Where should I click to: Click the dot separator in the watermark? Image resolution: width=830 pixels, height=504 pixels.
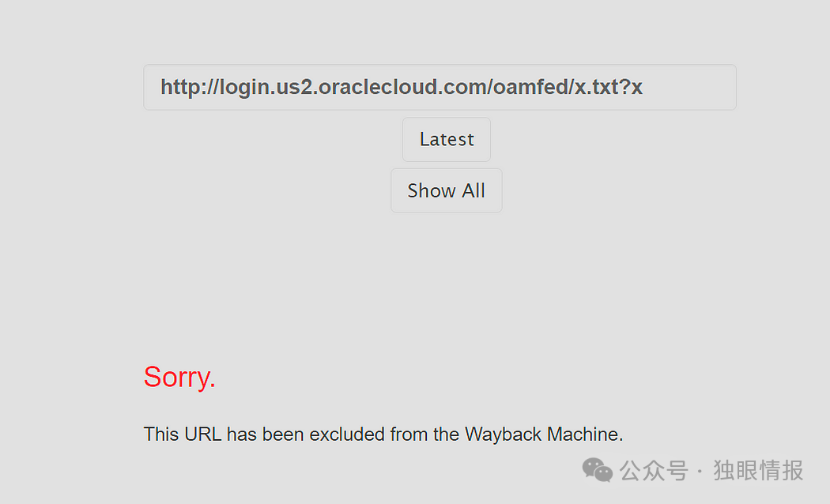pos(700,472)
